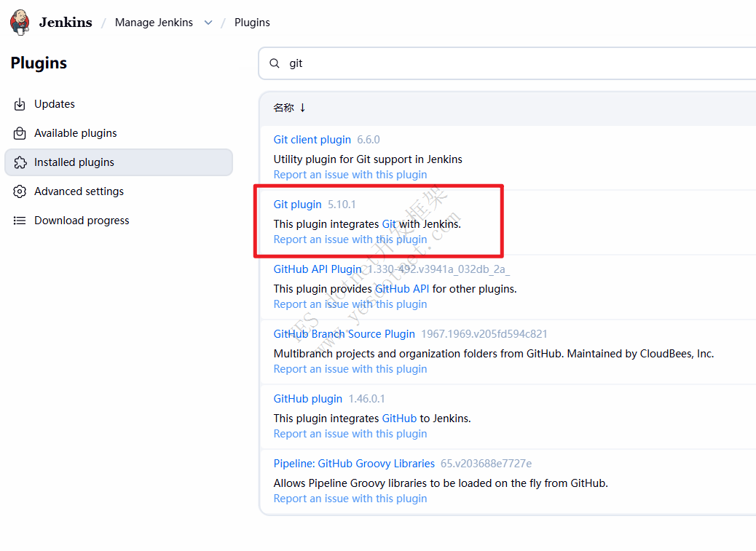Click text 'Utility plugin for Git support in Jenkins'

[368, 159]
